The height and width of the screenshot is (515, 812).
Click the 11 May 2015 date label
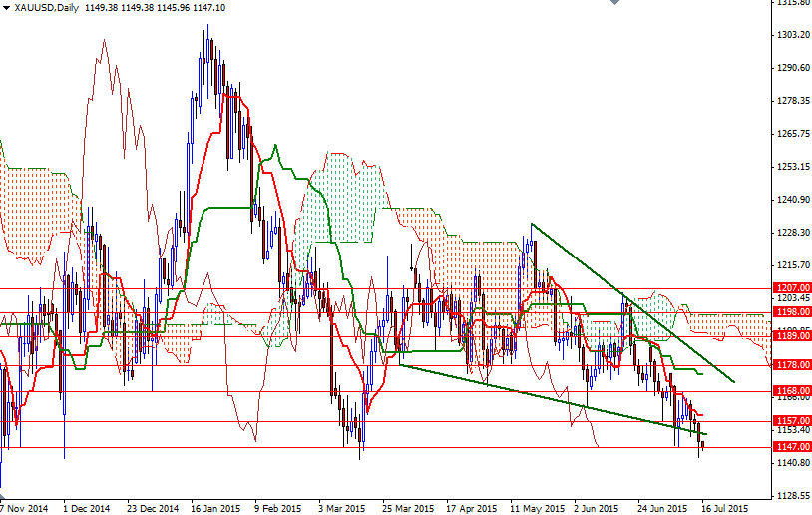534,508
